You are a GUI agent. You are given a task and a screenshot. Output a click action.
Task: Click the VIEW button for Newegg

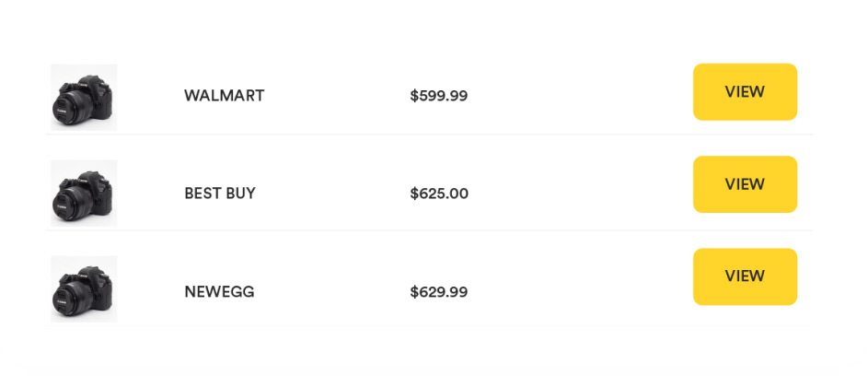point(745,276)
